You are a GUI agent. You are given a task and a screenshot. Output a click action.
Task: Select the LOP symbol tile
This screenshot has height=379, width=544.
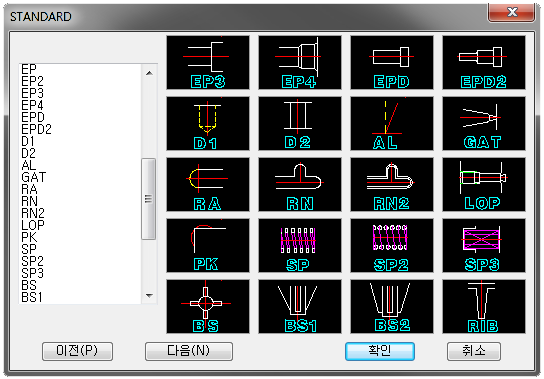(x=484, y=184)
